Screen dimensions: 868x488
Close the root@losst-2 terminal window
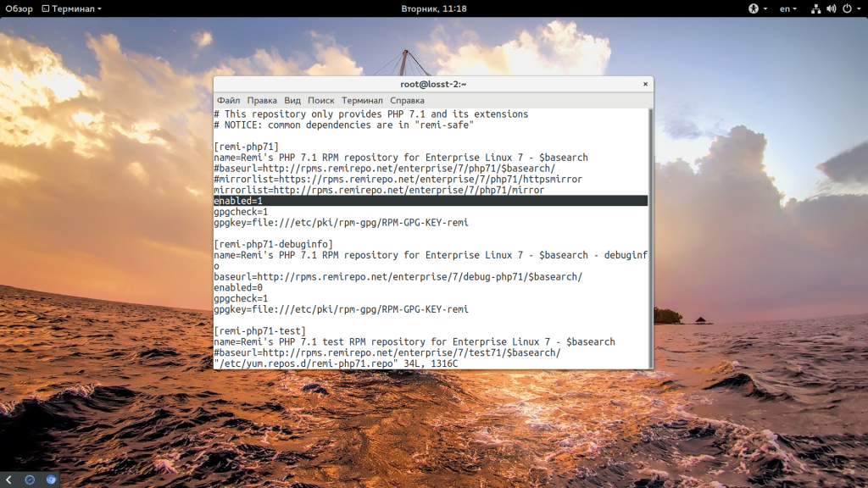pos(645,84)
